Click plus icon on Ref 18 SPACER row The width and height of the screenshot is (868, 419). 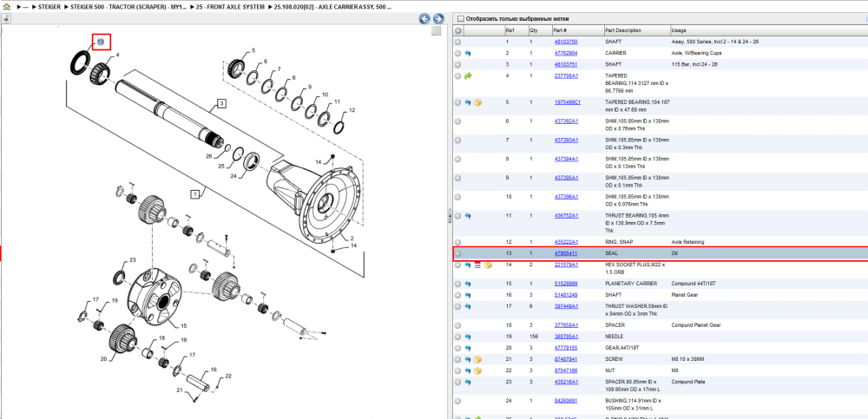(x=457, y=325)
